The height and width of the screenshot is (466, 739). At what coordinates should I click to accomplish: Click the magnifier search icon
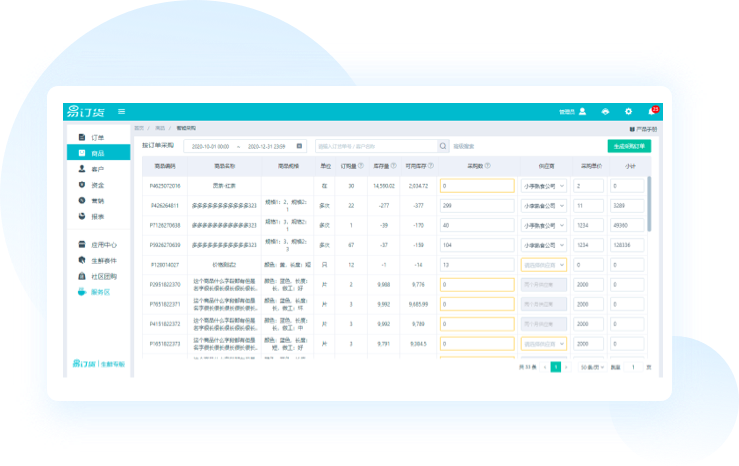(x=443, y=146)
